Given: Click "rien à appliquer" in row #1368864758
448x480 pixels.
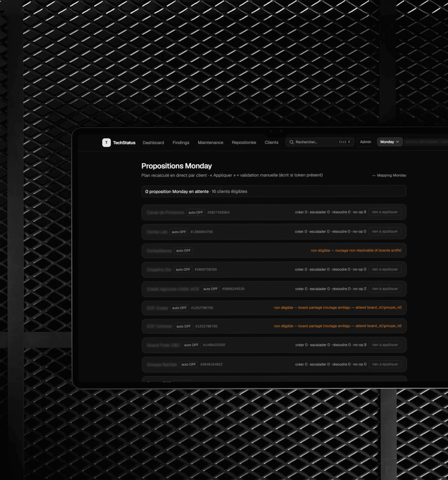Looking at the screenshot, I should (x=385, y=231).
